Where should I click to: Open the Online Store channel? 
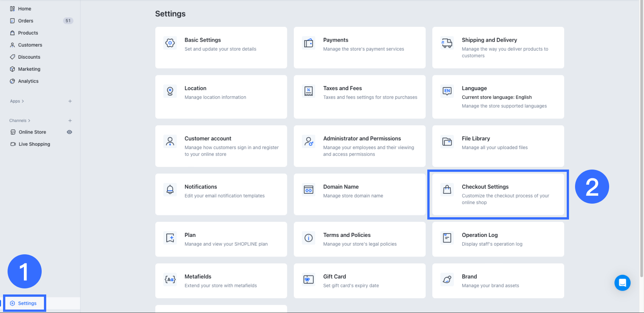coord(32,132)
